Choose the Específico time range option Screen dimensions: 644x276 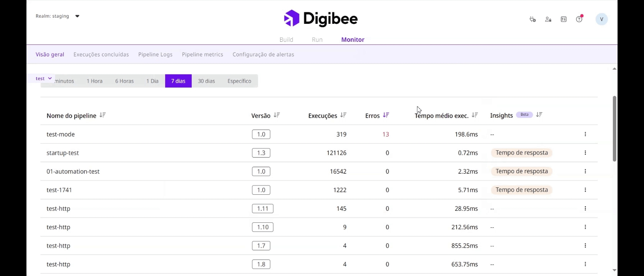(239, 81)
